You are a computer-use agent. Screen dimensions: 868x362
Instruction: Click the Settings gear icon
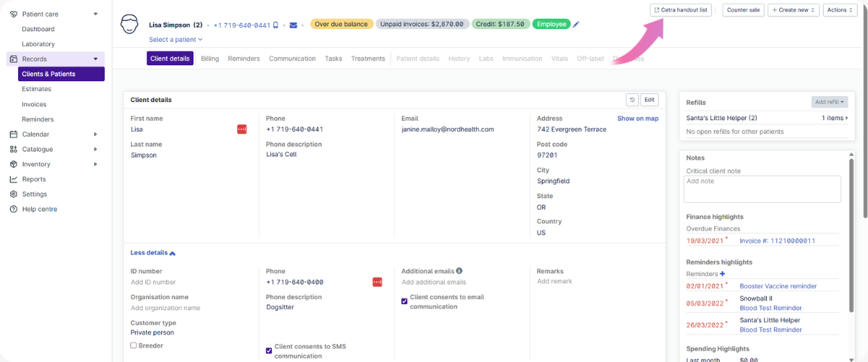click(x=14, y=194)
